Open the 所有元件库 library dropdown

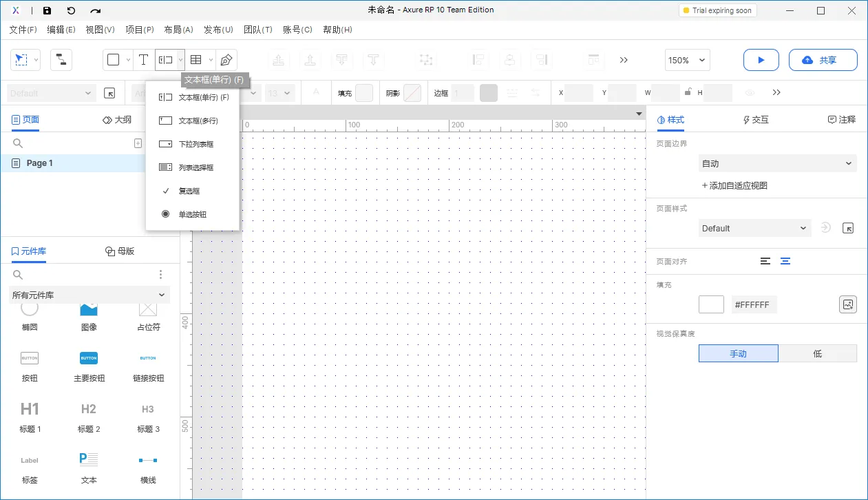click(89, 295)
